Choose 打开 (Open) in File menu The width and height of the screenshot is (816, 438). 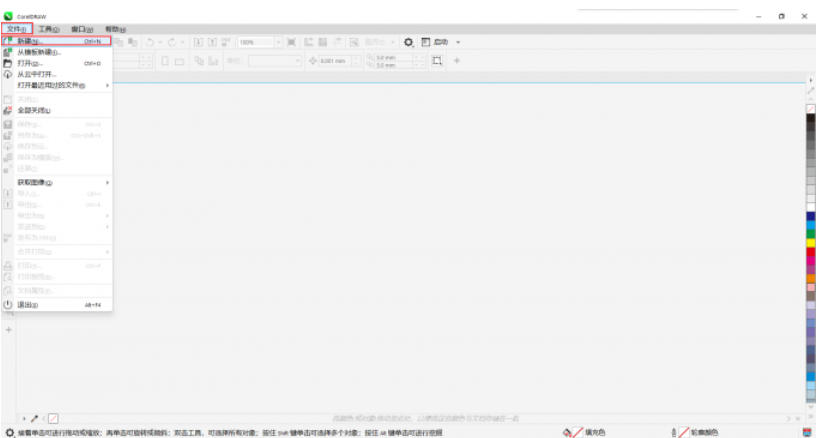(x=57, y=63)
